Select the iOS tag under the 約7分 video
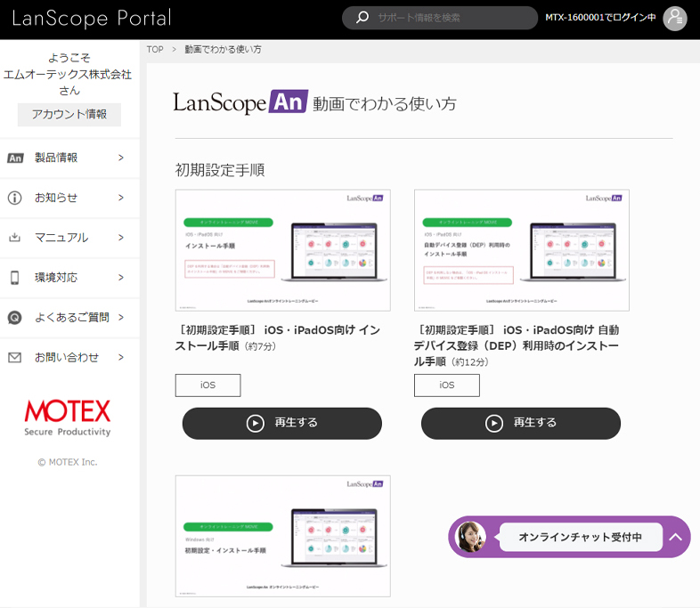700x608 pixels. tap(208, 385)
